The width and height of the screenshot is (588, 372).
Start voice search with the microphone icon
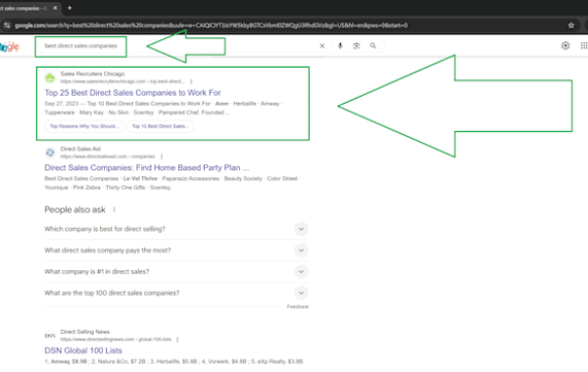[340, 46]
